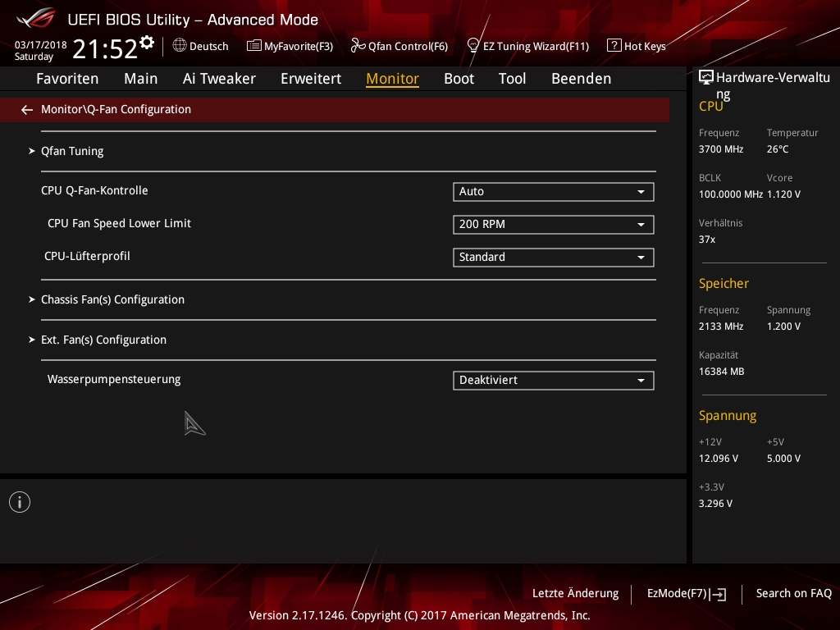The image size is (840, 630).
Task: Open Wasserpumpensteuerung dropdown showing Deaktiviert
Action: tap(554, 381)
